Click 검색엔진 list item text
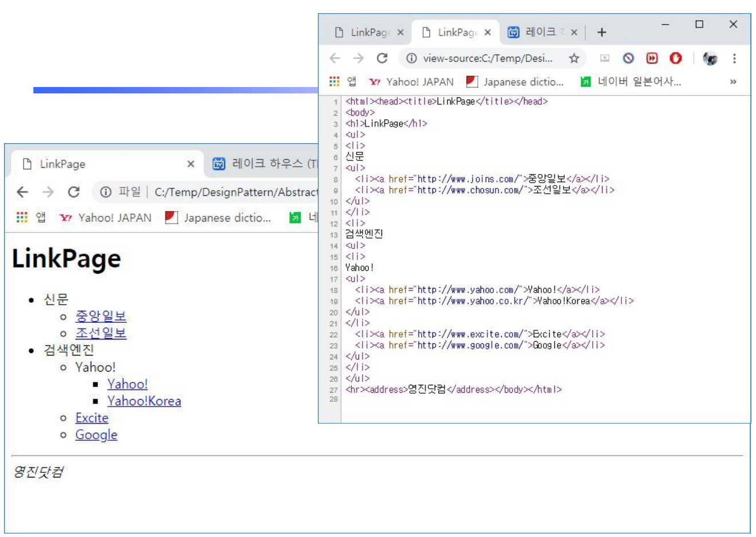Screen dimensions: 756x537 (x=69, y=350)
